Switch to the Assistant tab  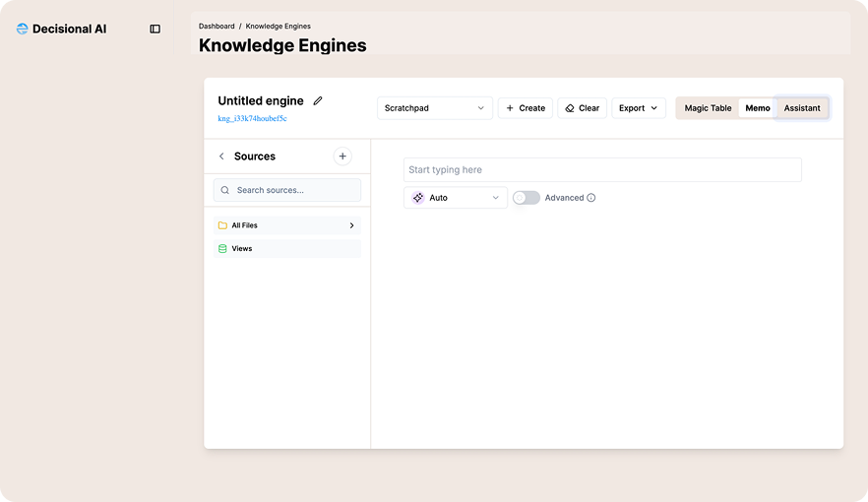coord(802,108)
